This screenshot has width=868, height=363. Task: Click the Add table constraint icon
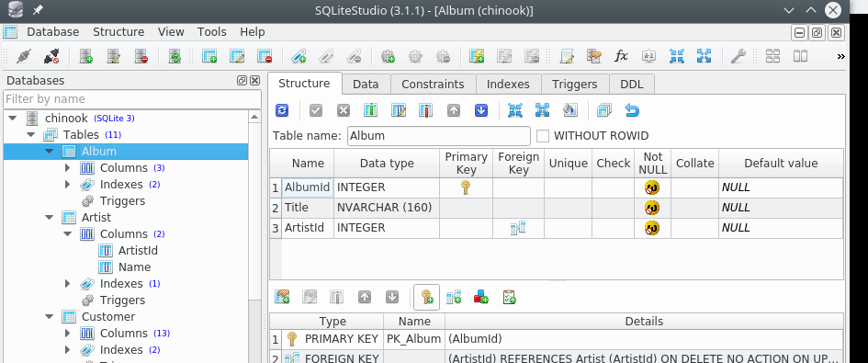282,298
